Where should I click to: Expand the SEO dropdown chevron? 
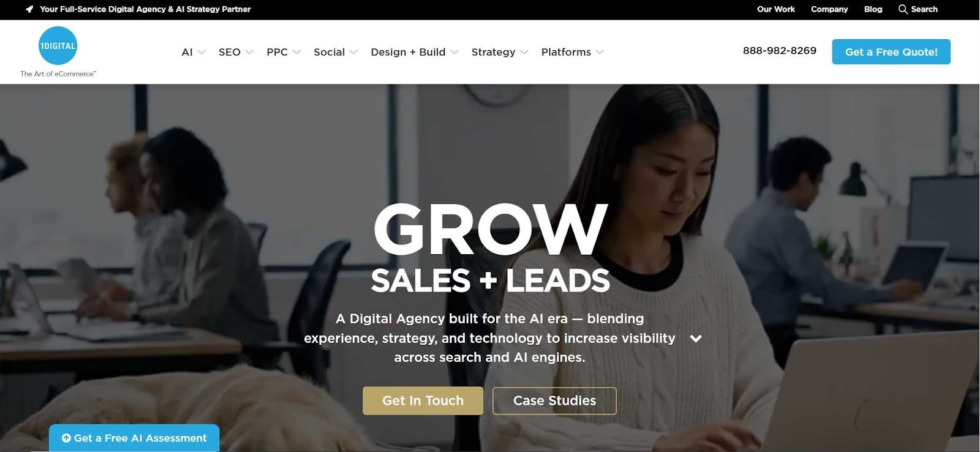(x=249, y=52)
